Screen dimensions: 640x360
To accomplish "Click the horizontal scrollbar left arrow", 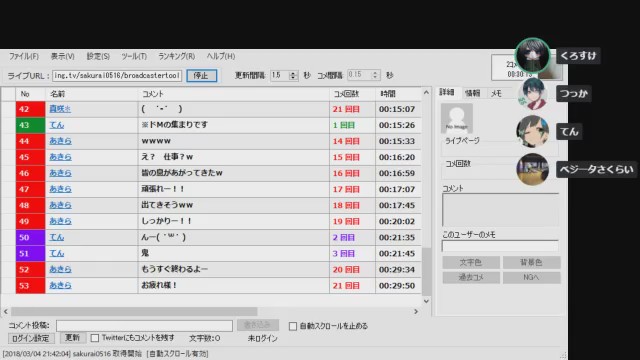I will click(6, 311).
